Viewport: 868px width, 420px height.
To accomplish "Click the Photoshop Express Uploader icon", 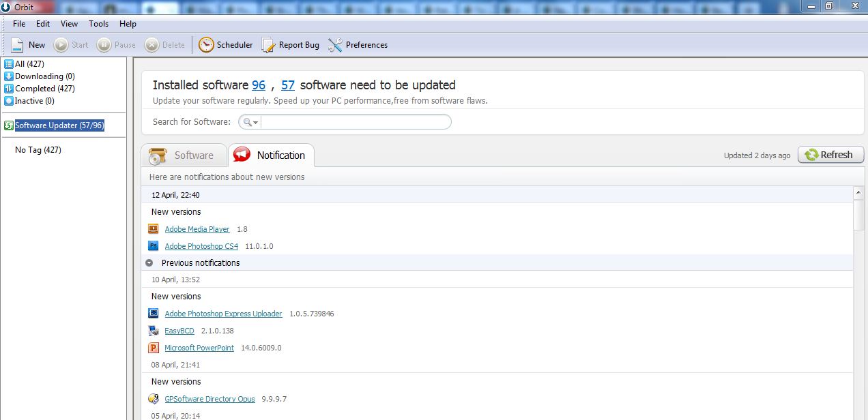I will point(154,314).
